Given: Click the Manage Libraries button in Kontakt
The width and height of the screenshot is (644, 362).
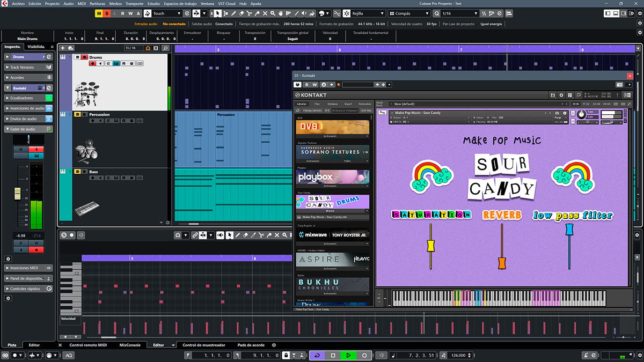Looking at the screenshot, I should 312,110.
